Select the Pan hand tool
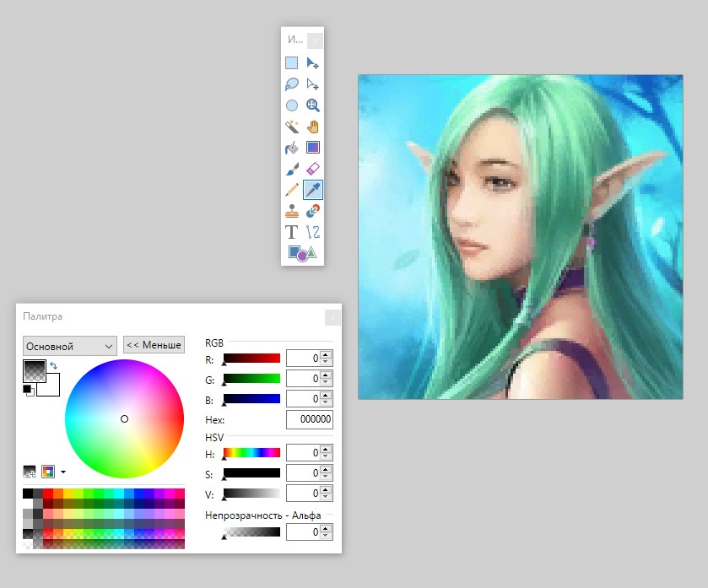Viewport: 708px width, 588px height. point(312,127)
